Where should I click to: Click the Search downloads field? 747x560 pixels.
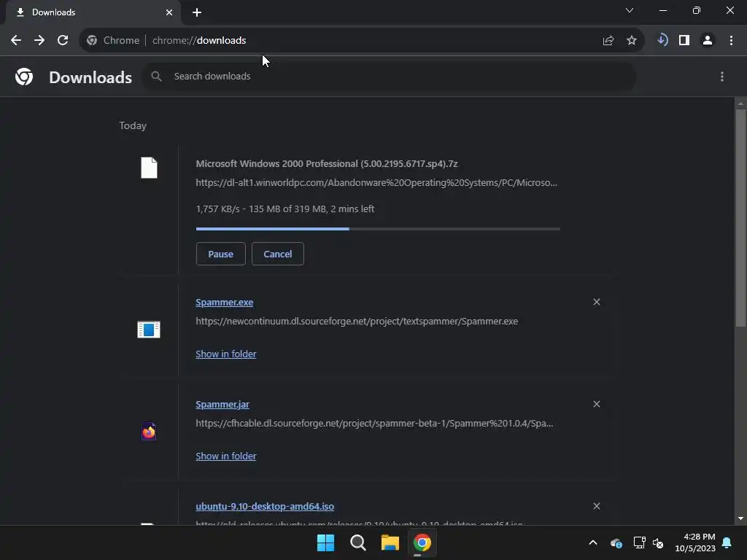tap(389, 76)
